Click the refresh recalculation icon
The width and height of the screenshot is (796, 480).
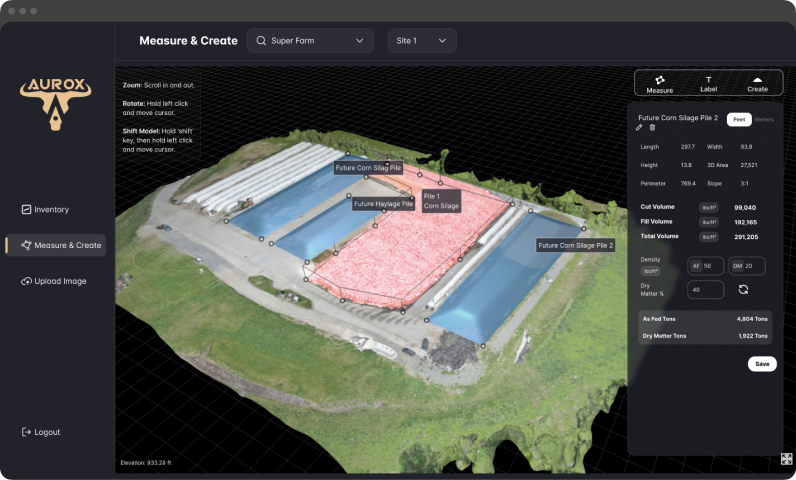point(743,289)
